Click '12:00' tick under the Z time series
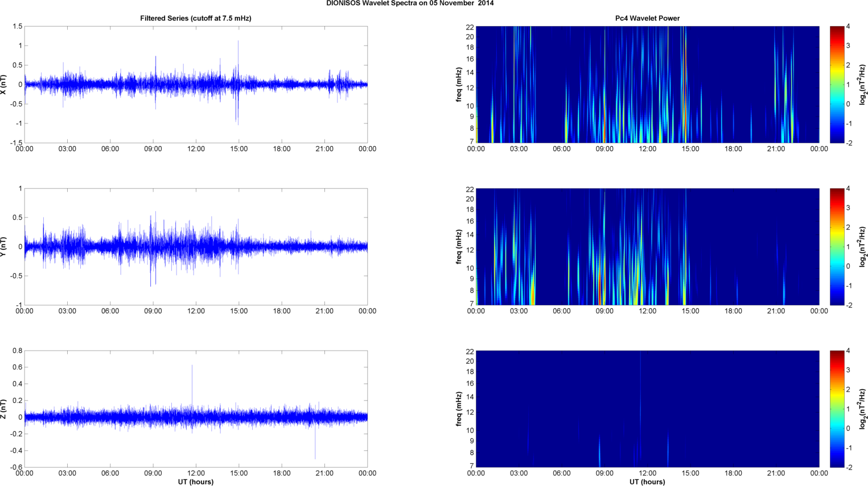The width and height of the screenshot is (868, 486). [x=196, y=473]
